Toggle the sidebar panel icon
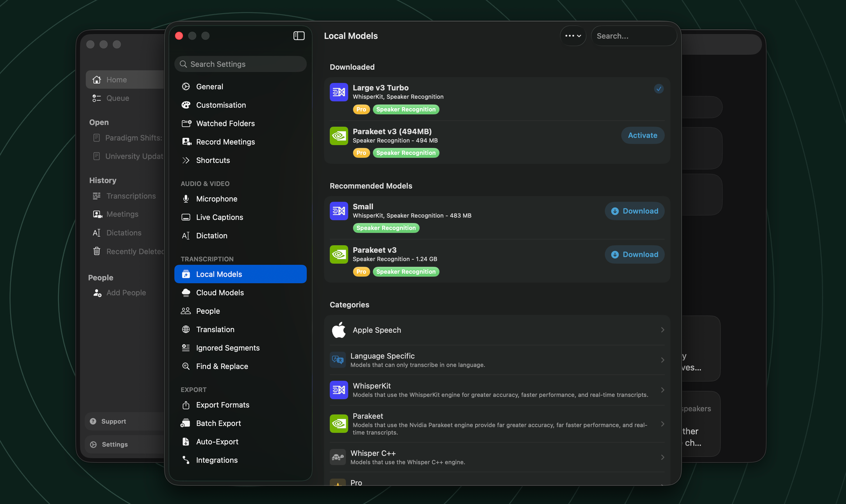This screenshot has height=504, width=846. point(299,35)
